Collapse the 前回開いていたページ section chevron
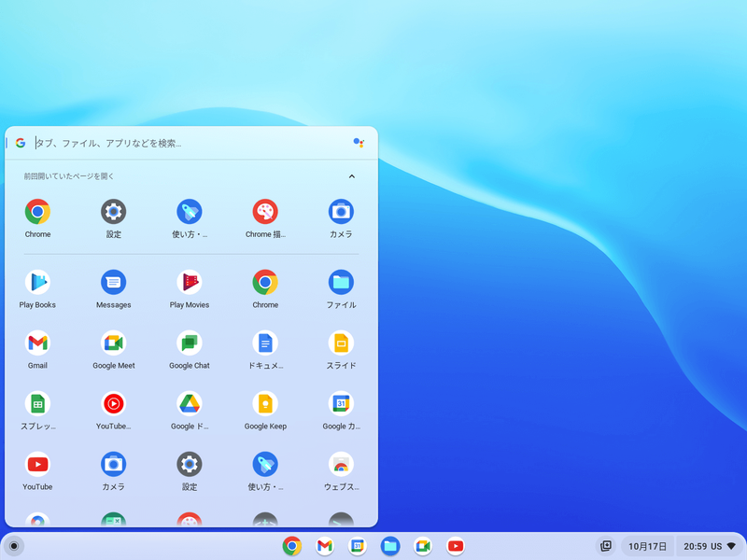Screen dimensions: 747x560 (x=352, y=176)
